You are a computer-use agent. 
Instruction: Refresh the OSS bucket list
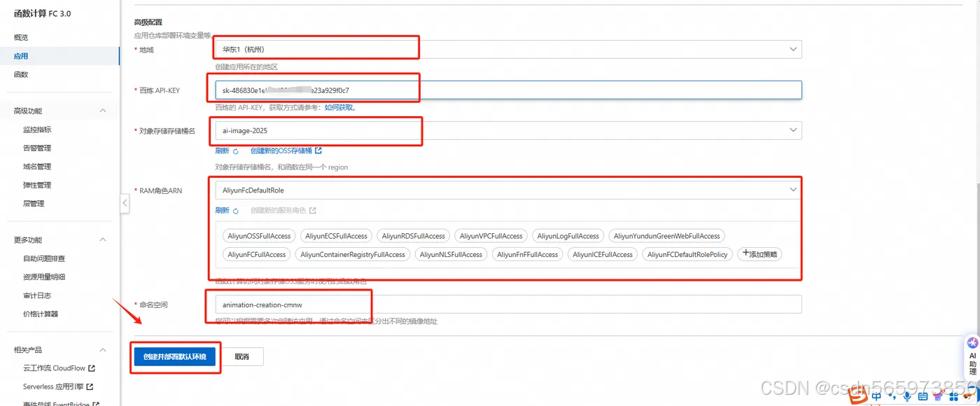[227, 150]
